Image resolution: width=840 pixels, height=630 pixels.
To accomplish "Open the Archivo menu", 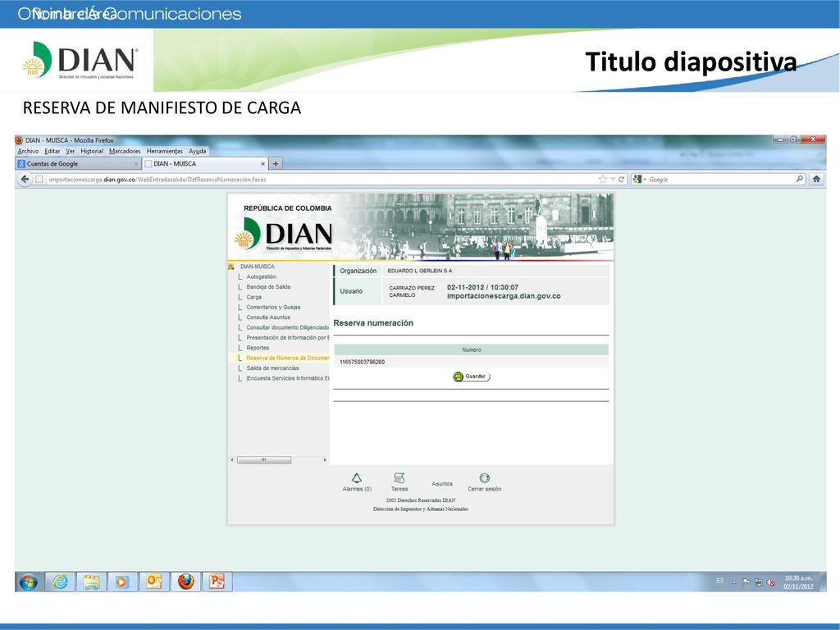I will point(28,151).
